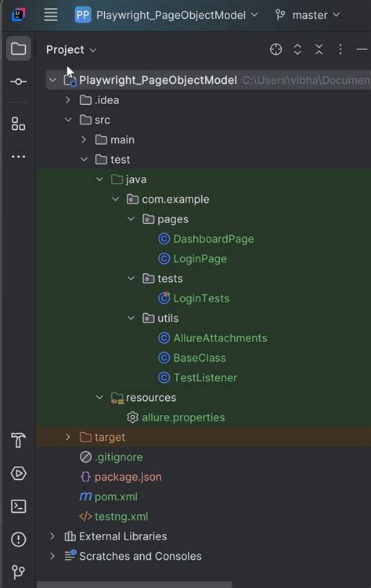Expand External Libraries node
This screenshot has width=371, height=588.
[x=52, y=536]
